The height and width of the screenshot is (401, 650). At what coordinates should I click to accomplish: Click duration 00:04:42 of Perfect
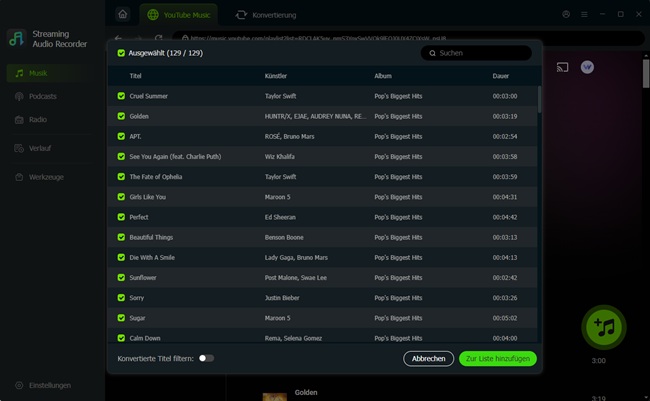pos(505,217)
